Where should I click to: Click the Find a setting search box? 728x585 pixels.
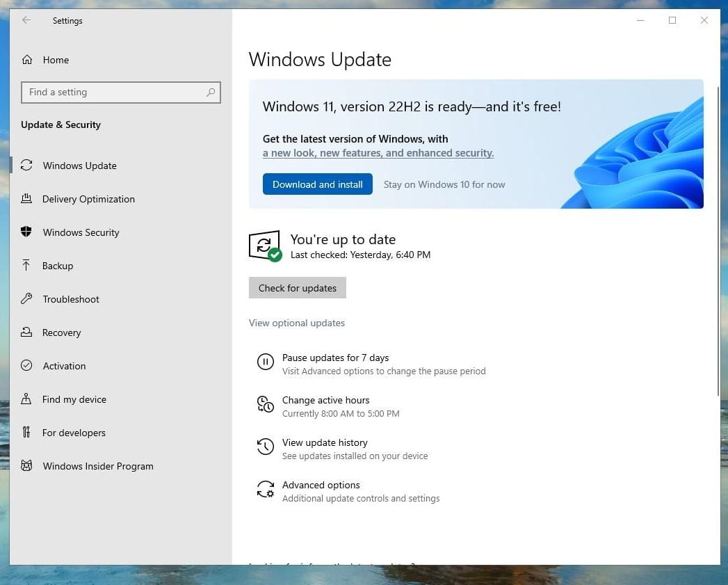[121, 92]
